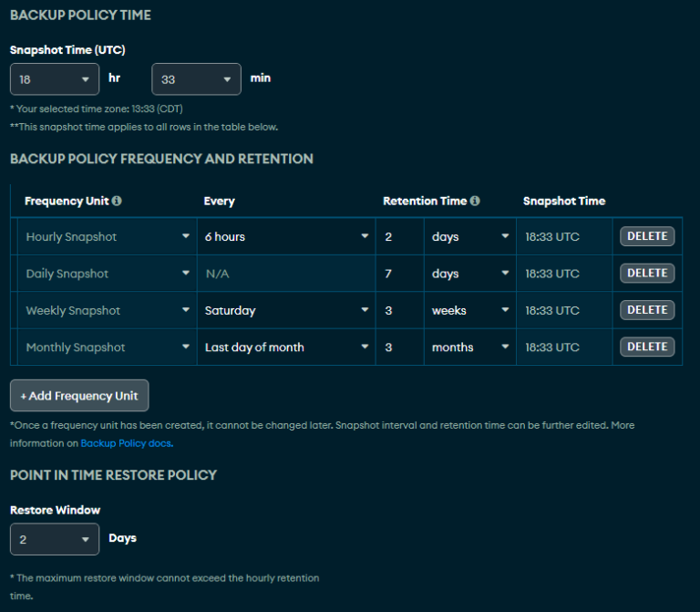Image resolution: width=700 pixels, height=612 pixels.
Task: Click info icon next to Frequency Unit
Action: coord(117,202)
